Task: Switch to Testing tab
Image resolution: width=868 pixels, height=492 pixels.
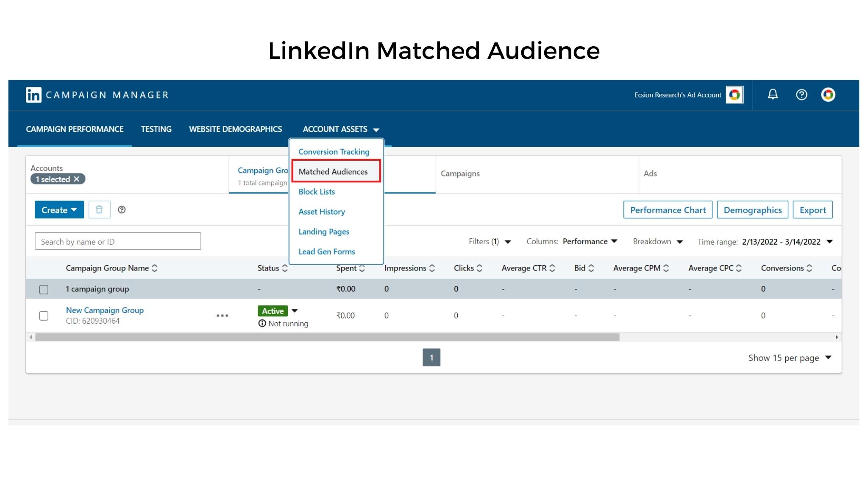Action: pos(156,129)
